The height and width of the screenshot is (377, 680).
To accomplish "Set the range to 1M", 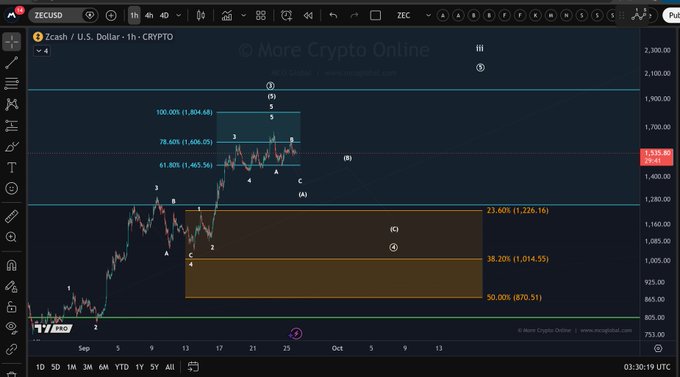I will [x=72, y=367].
